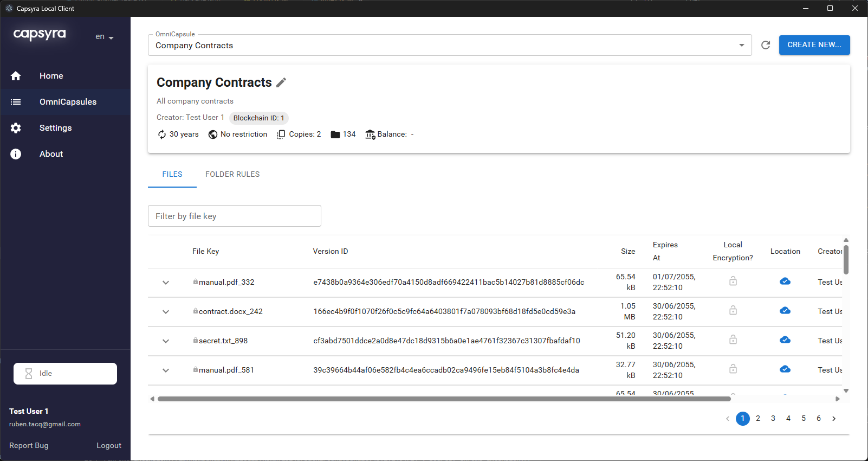The height and width of the screenshot is (461, 868).
Task: Click local encryption lock for manual.pdf_581
Action: [733, 369]
